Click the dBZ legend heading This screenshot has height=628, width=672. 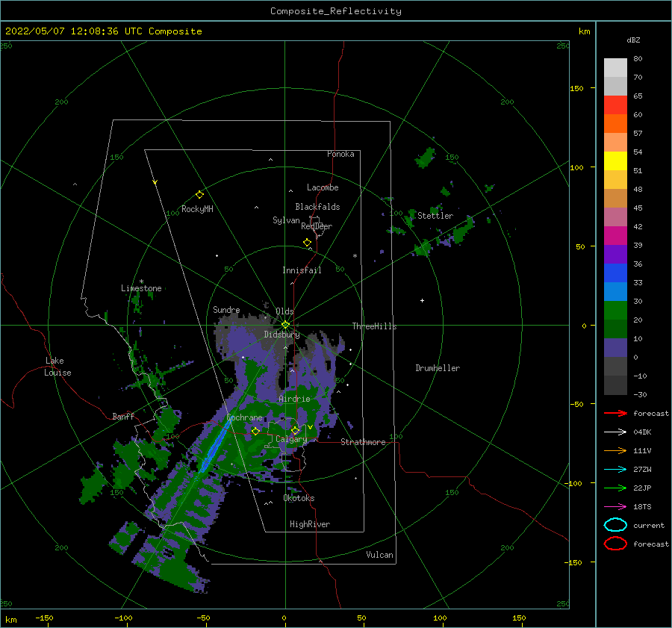pyautogui.click(x=633, y=40)
